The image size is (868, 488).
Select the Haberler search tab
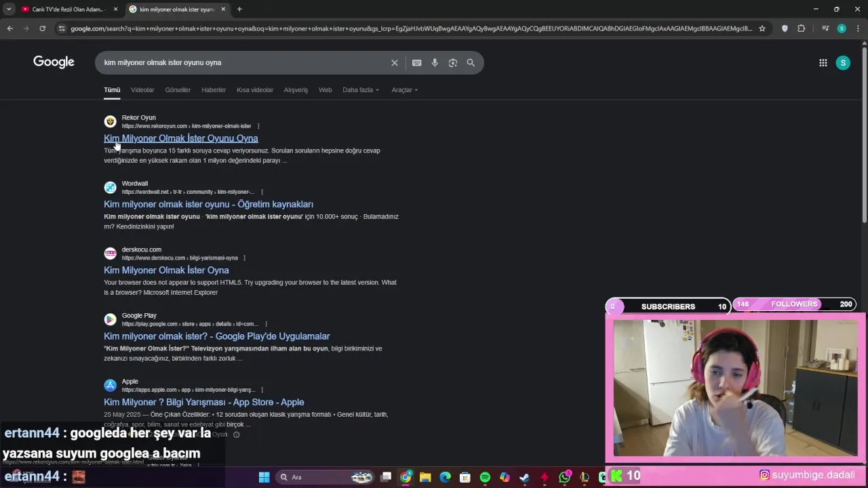click(x=214, y=90)
